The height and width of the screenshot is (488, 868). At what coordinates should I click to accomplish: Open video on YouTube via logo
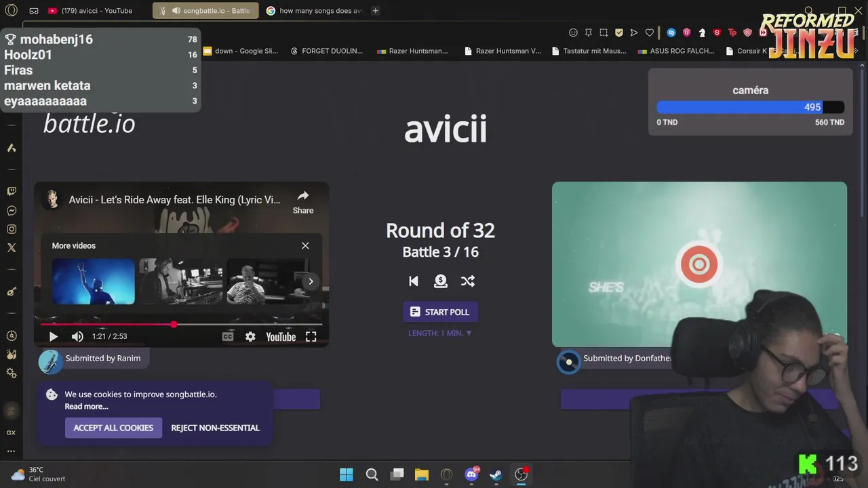(281, 337)
